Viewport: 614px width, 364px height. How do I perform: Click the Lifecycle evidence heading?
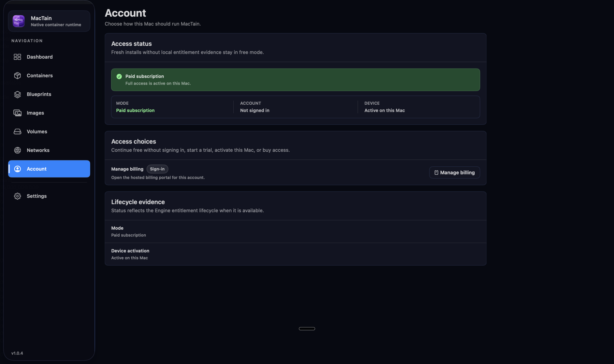(x=138, y=202)
